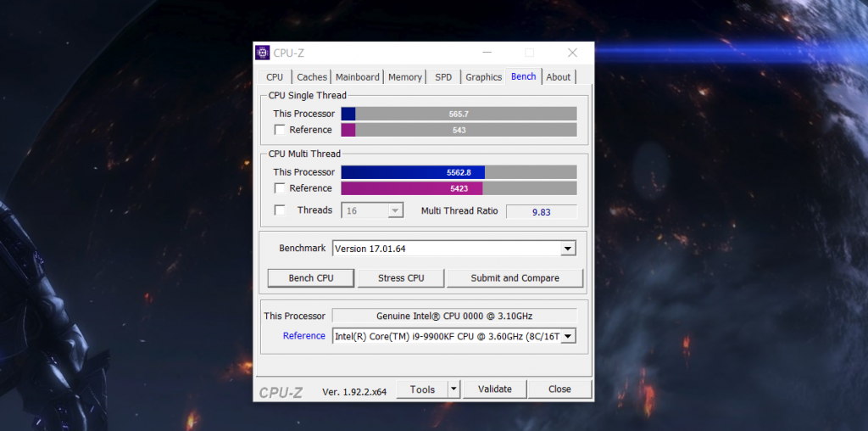Screen dimensions: 868x431
Task: Open the Threads count dropdown showing 16
Action: (x=373, y=210)
